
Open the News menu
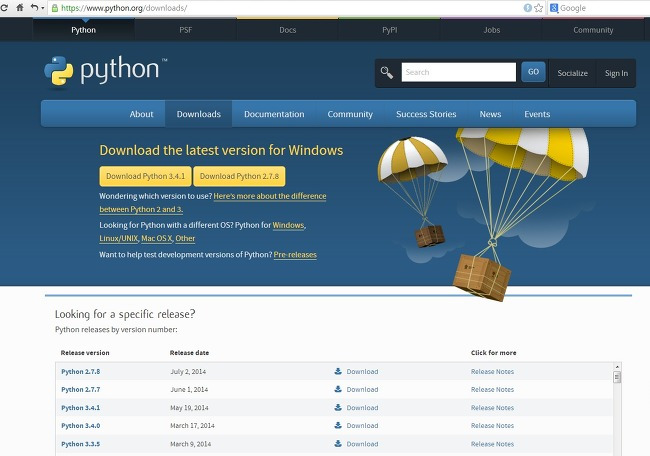(490, 114)
